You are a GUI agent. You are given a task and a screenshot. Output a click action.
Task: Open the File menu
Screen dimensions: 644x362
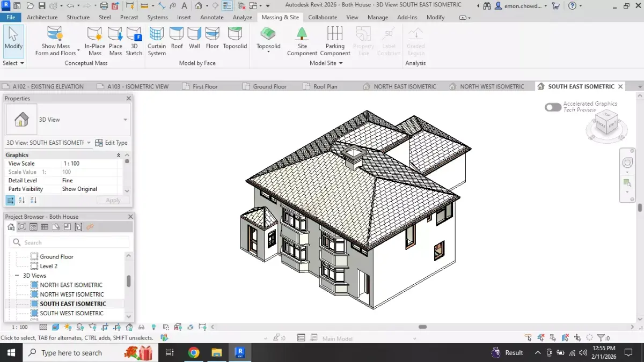pyautogui.click(x=11, y=17)
